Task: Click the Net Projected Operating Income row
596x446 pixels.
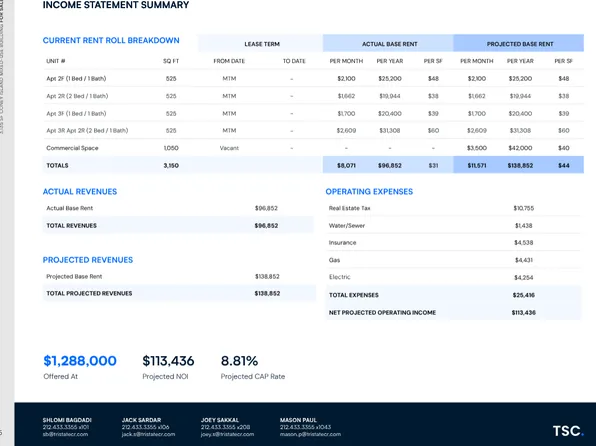Action: (x=453, y=313)
